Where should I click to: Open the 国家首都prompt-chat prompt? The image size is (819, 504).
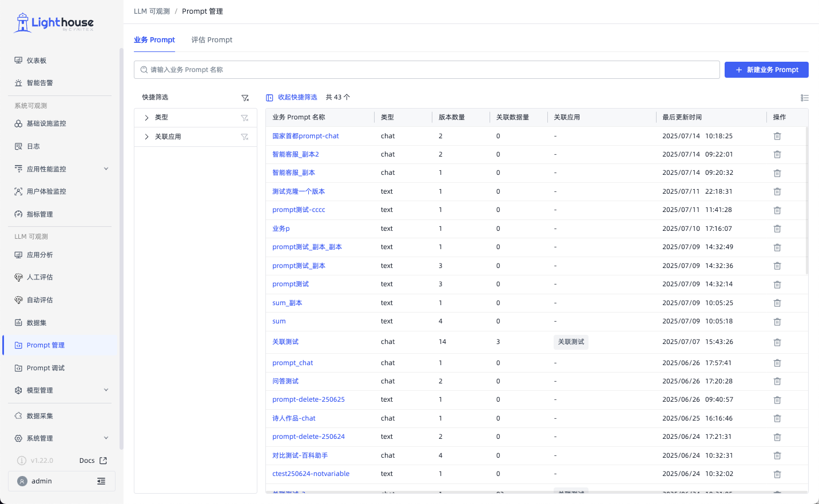305,136
